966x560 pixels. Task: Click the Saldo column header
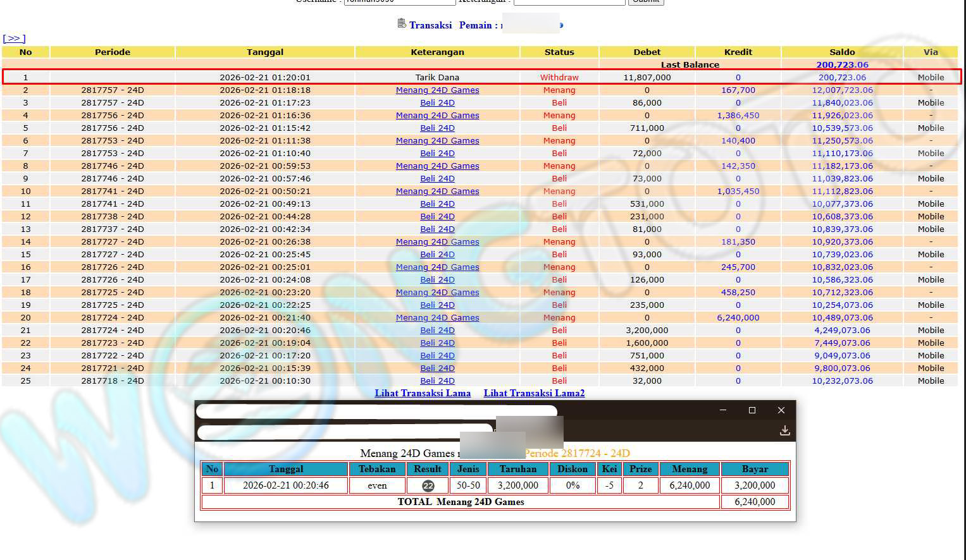(841, 52)
